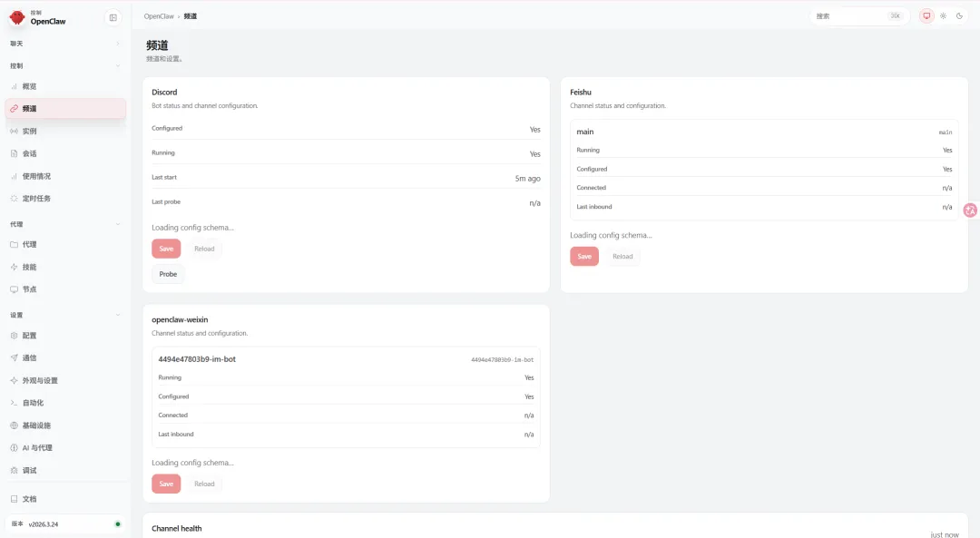The height and width of the screenshot is (538, 980).
Task: Click the bar chart icon beside 概览
Action: click(x=14, y=86)
